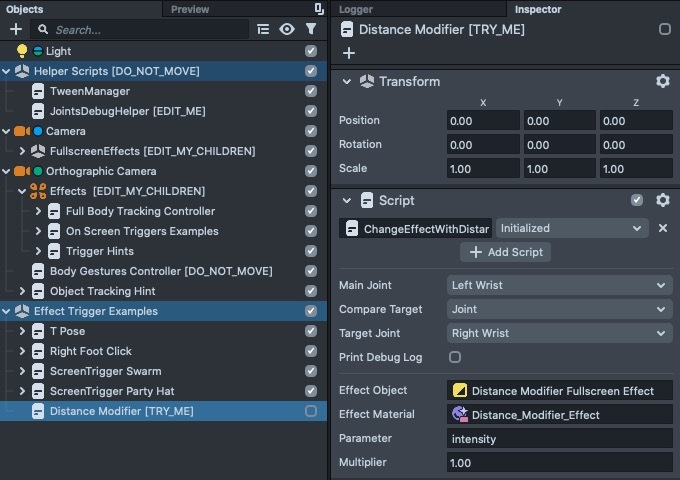Viewport: 680px width, 480px height.
Task: Switch to the Preview tab
Action: tap(190, 9)
